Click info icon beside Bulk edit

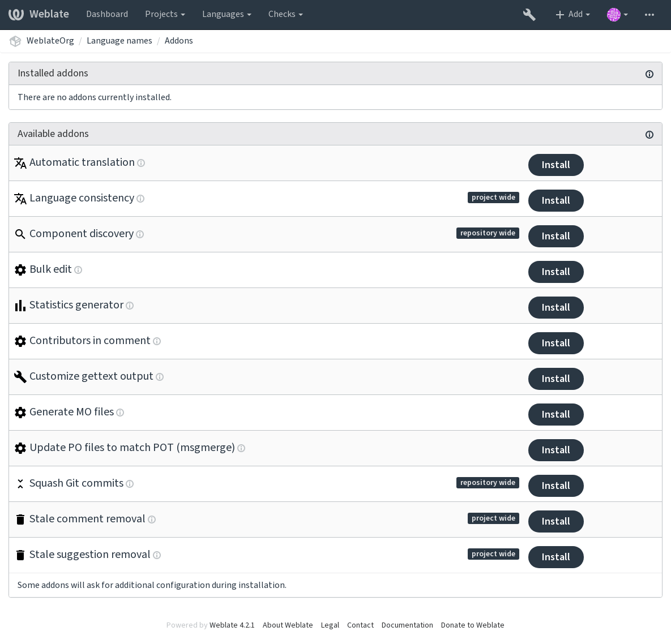tap(78, 270)
